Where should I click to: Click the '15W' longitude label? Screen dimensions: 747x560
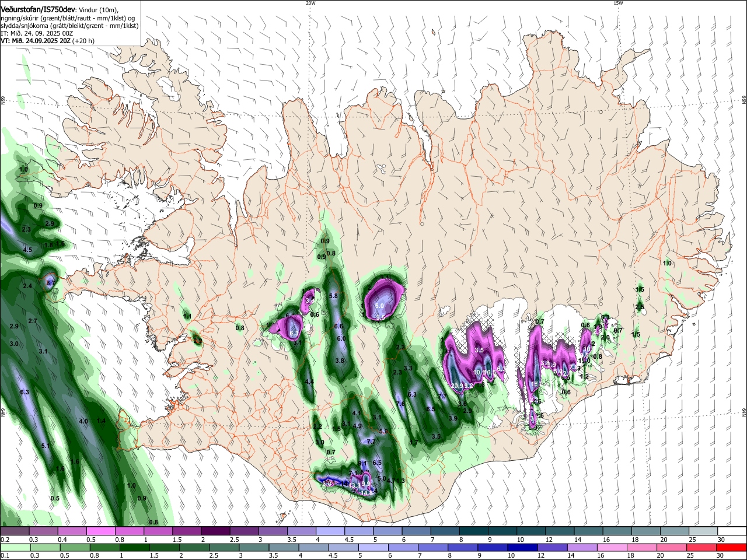[618, 3]
